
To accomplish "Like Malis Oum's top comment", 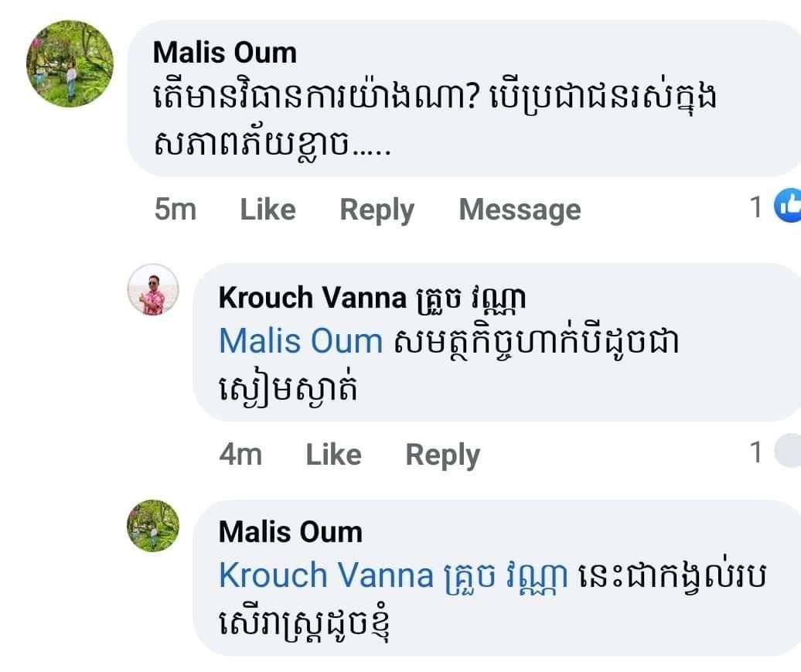I will coord(268,210).
